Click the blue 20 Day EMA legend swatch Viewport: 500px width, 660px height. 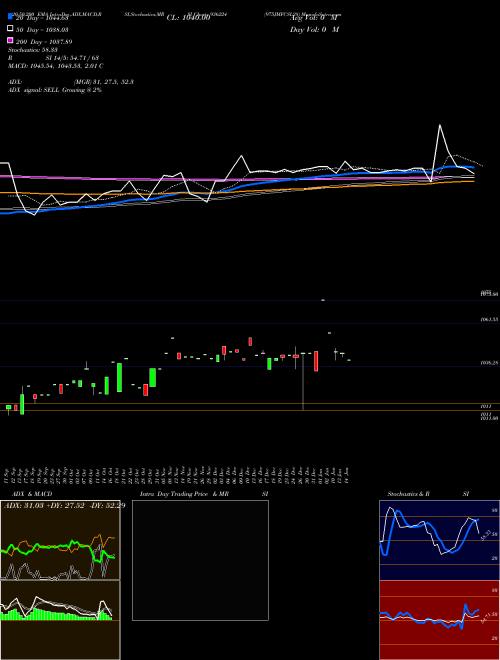(10, 16)
